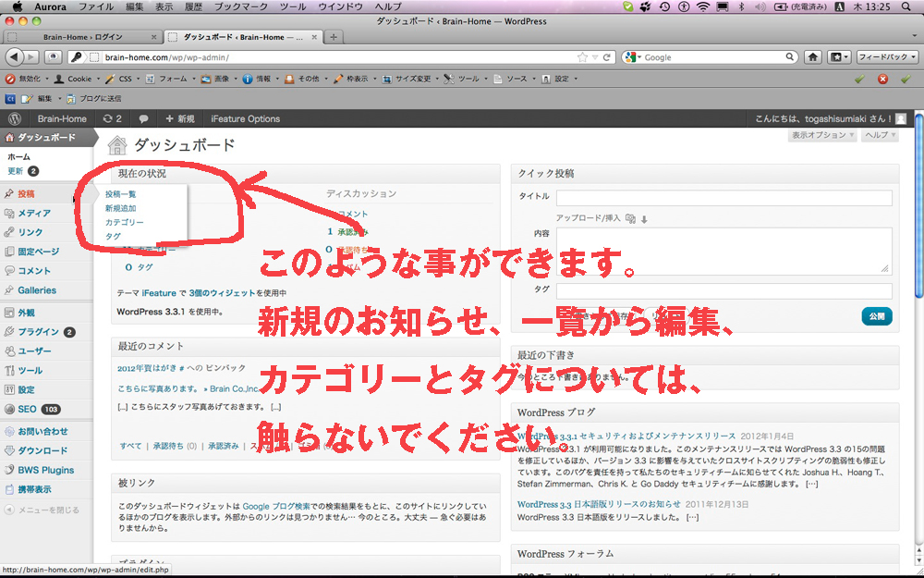Screen dimensions: 924x578
Task: Open the ヘルプ dropdown tab
Action: pyautogui.click(x=881, y=135)
